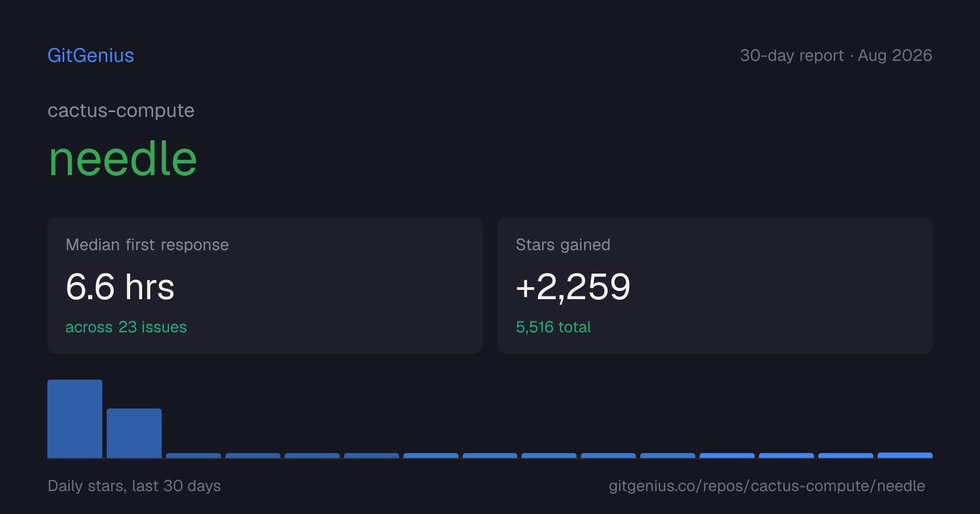Select the Stars gained card
This screenshot has width=980, height=514.
coord(715,286)
